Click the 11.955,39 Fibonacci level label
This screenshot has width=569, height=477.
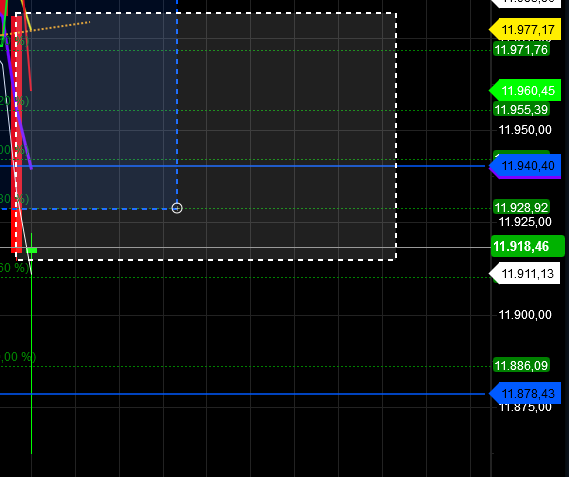click(x=521, y=109)
